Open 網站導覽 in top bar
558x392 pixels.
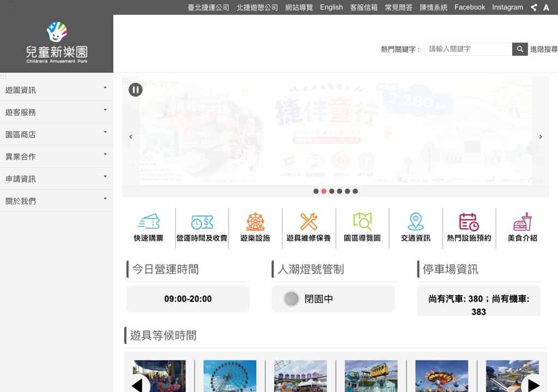pyautogui.click(x=299, y=8)
